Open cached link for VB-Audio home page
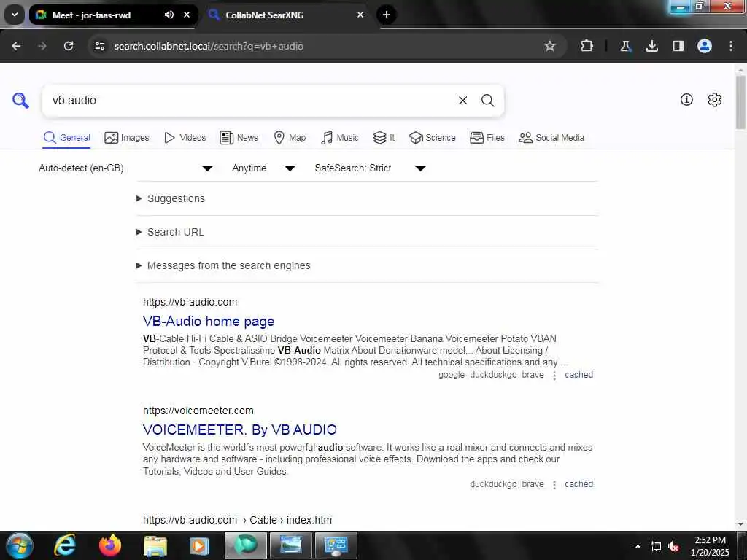The height and width of the screenshot is (560, 747). click(x=578, y=375)
